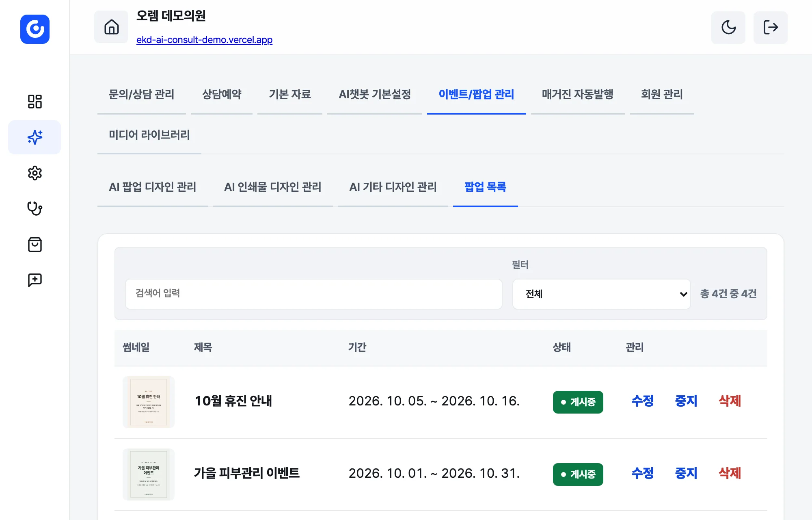The image size is (812, 520).
Task: Click the home icon button
Action: 111,27
